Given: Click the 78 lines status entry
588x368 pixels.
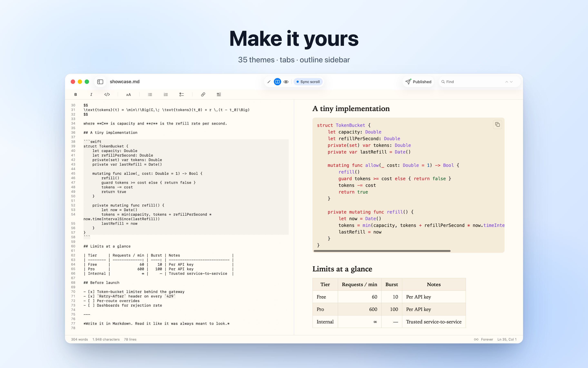Looking at the screenshot, I should [130, 339].
